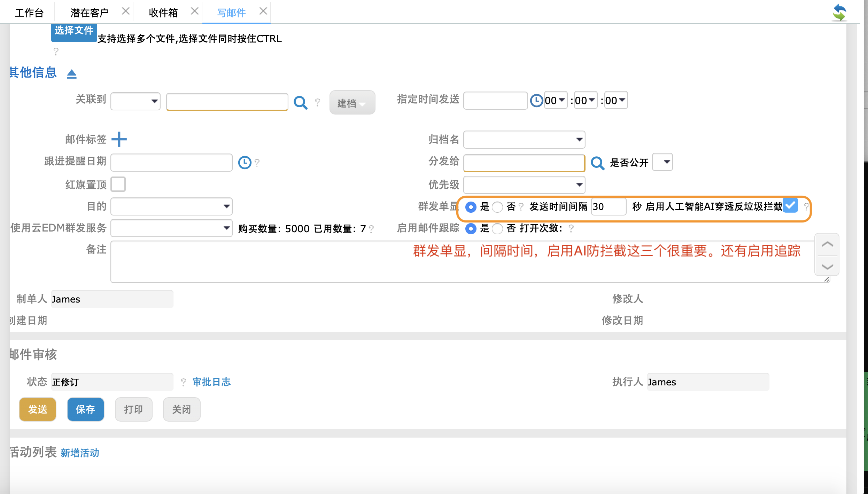Click scroll-up chevron beside 备注 textarea
The width and height of the screenshot is (868, 494).
(x=827, y=244)
